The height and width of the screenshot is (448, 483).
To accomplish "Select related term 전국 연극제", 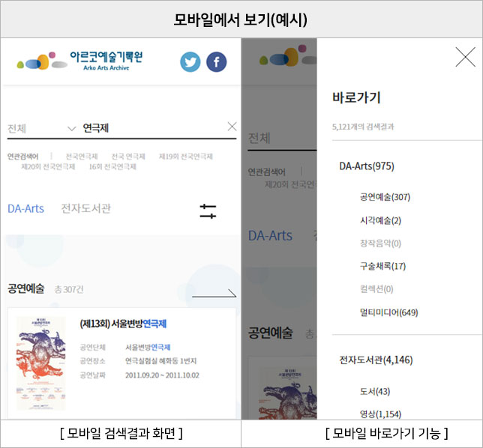I will point(128,157).
